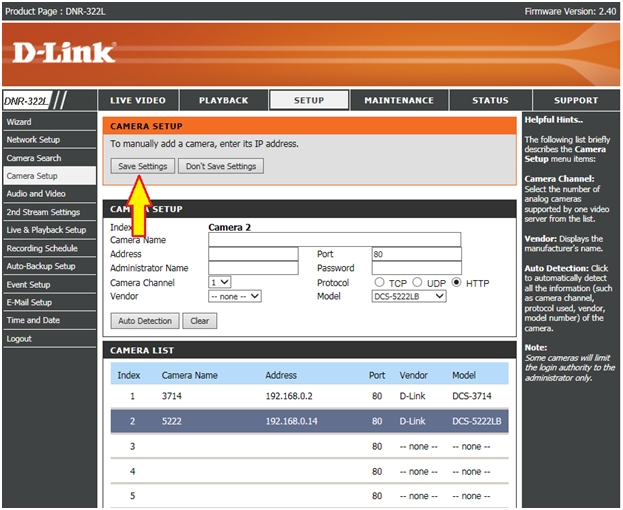623x510 pixels.
Task: Go to the Status tab
Action: click(490, 101)
